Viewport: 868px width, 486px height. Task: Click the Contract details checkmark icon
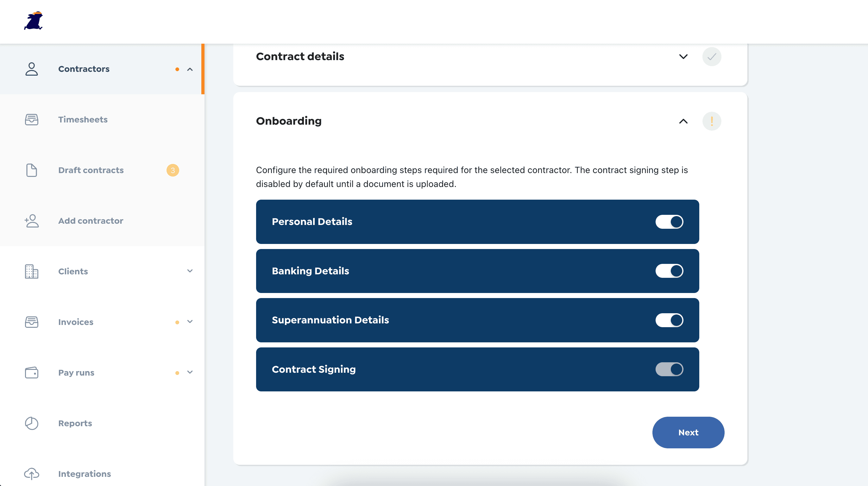[x=712, y=56]
